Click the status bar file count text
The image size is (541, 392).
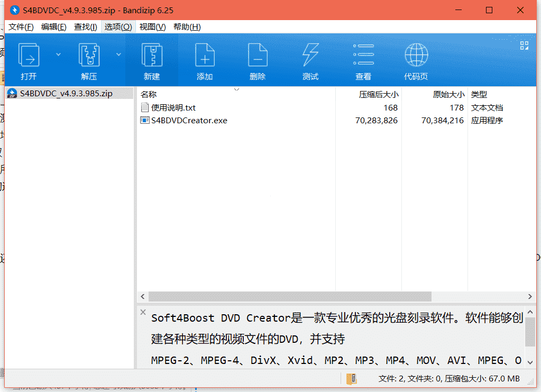point(449,379)
